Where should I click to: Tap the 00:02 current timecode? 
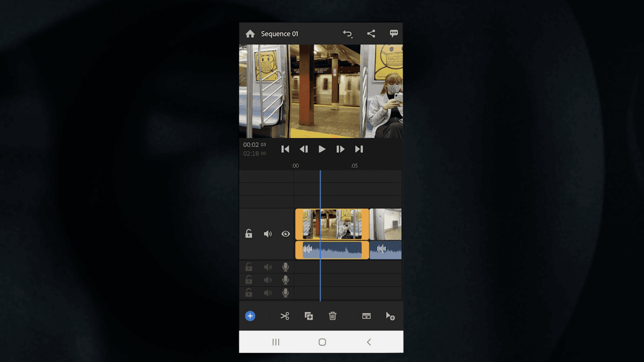coord(255,145)
